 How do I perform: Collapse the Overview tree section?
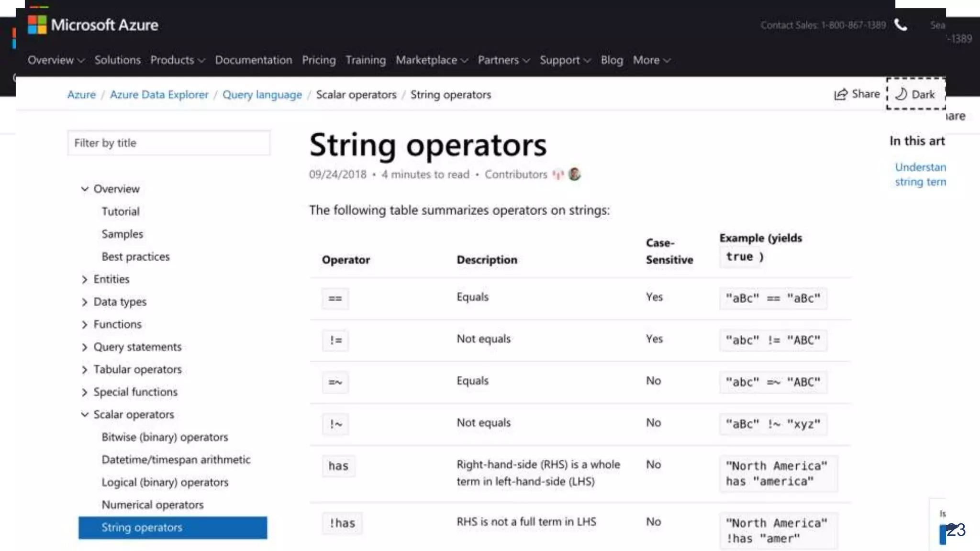click(85, 189)
